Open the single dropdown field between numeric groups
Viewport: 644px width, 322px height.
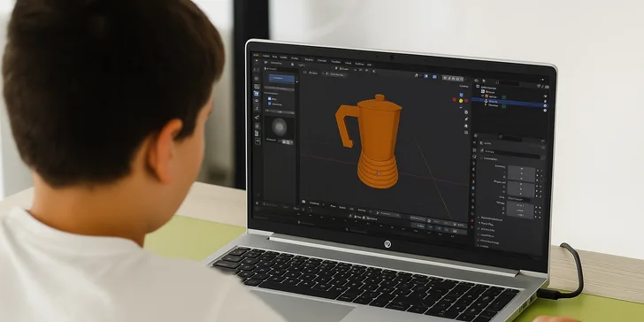[519, 198]
